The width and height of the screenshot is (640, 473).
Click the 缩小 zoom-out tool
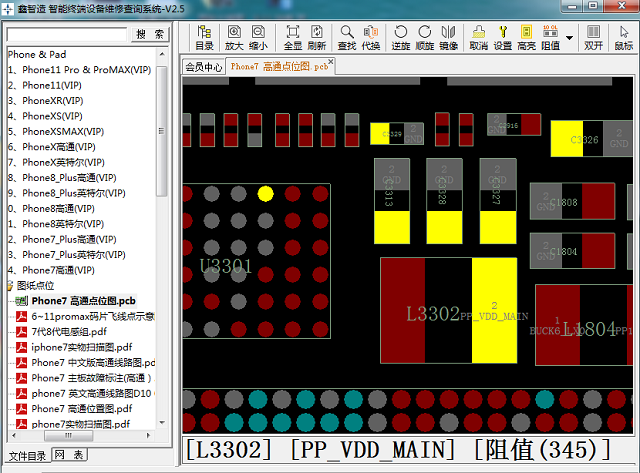click(x=258, y=38)
